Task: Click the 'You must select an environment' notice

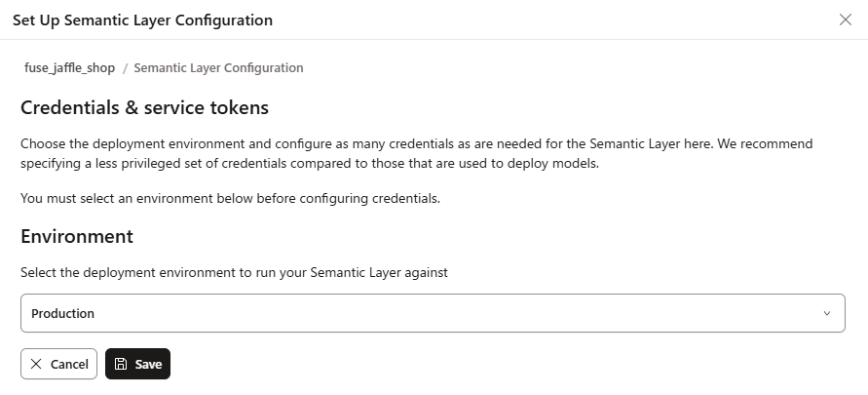Action: tap(231, 199)
